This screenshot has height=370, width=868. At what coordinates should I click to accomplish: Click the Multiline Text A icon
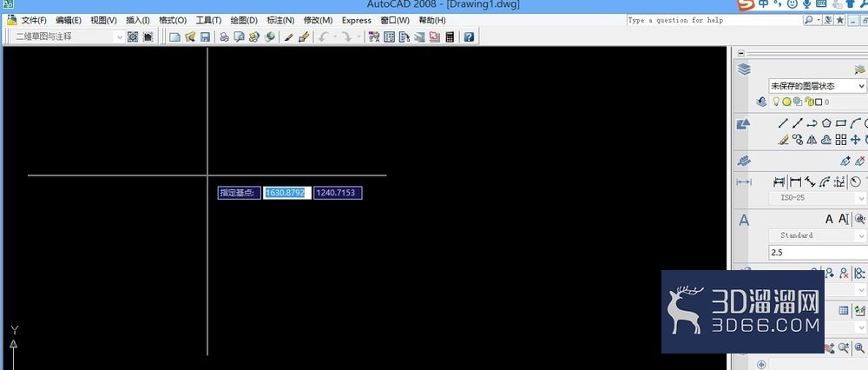(829, 220)
